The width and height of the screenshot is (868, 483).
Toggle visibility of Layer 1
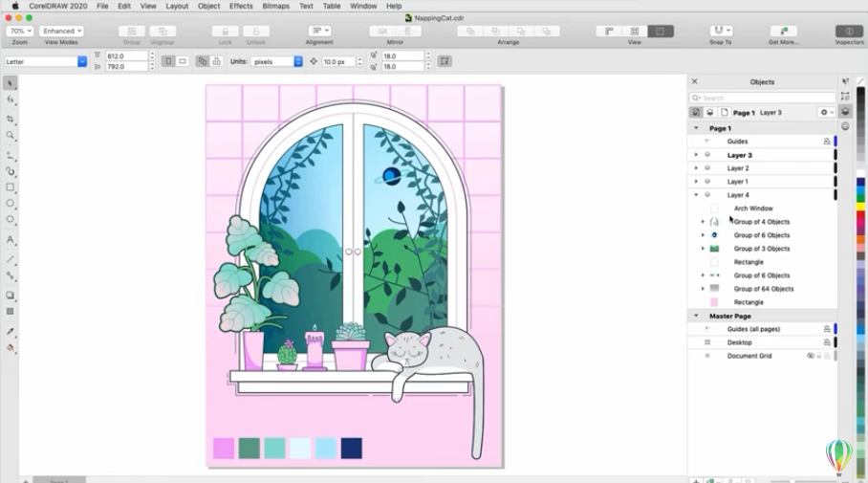(707, 182)
